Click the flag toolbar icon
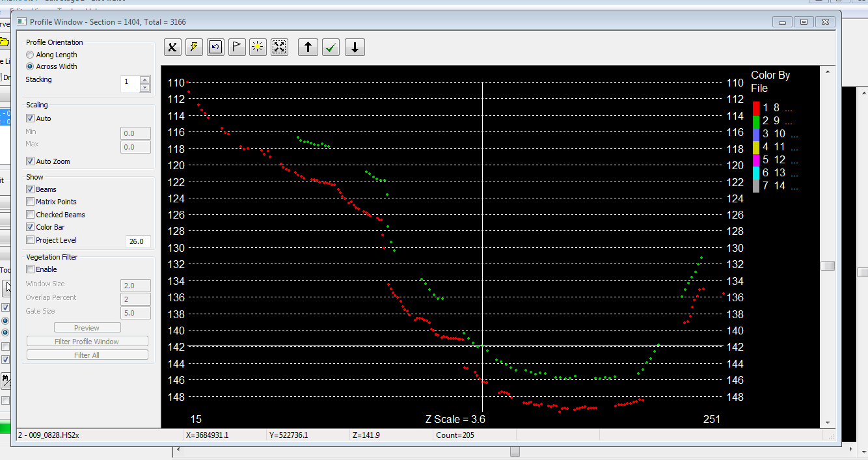The height and width of the screenshot is (460, 868). (237, 47)
